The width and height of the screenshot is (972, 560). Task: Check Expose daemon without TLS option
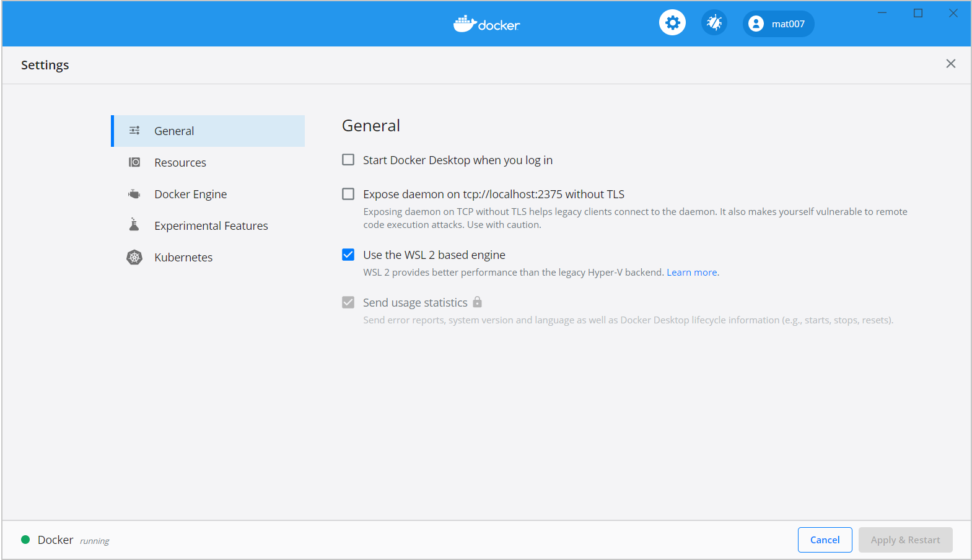348,194
